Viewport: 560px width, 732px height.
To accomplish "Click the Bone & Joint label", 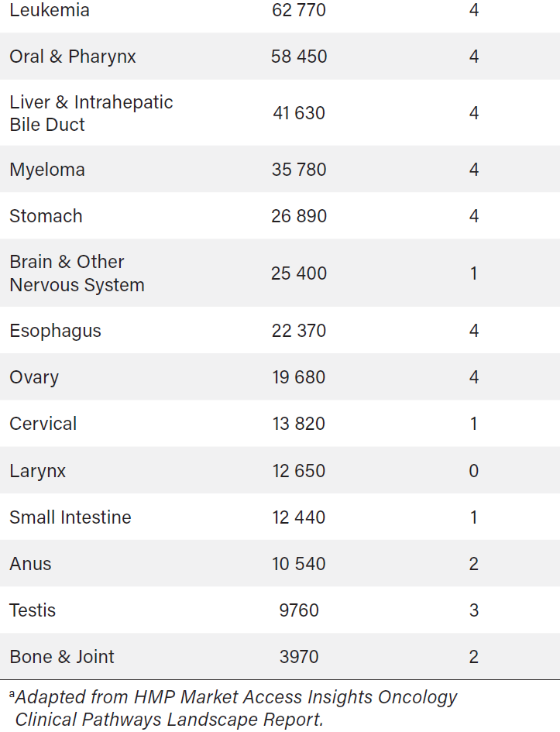I will pyautogui.click(x=62, y=657).
